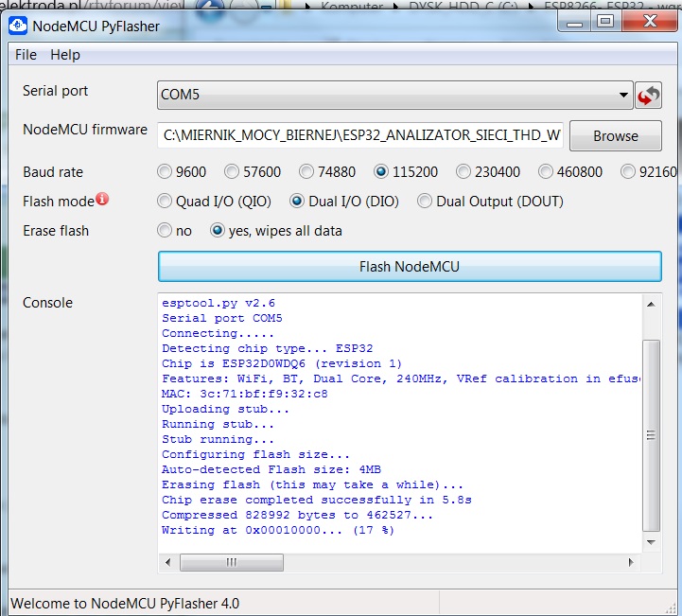682x616 pixels.
Task: Click the console scroll down arrow
Action: point(651,542)
